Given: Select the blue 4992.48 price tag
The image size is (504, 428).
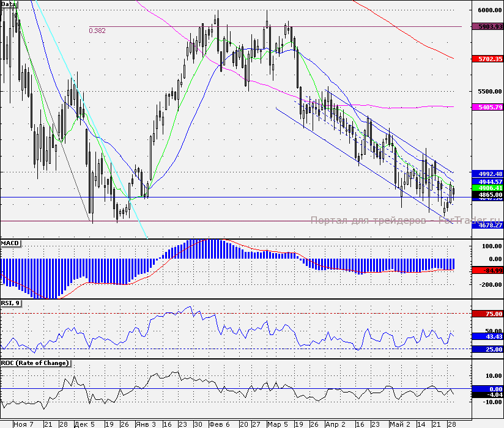Looking at the screenshot, I should point(487,174).
